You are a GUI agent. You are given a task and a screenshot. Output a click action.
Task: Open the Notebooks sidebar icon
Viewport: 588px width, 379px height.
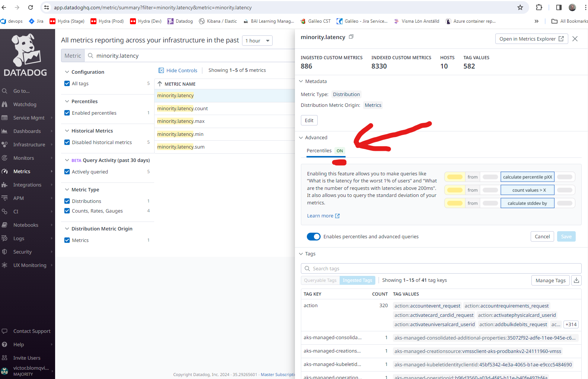point(5,225)
